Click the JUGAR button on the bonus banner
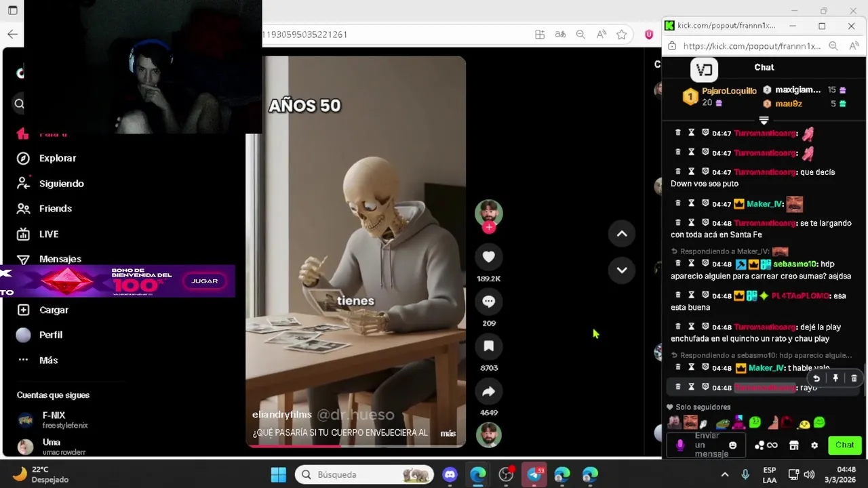Viewport: 868px width, 488px height. [x=205, y=281]
